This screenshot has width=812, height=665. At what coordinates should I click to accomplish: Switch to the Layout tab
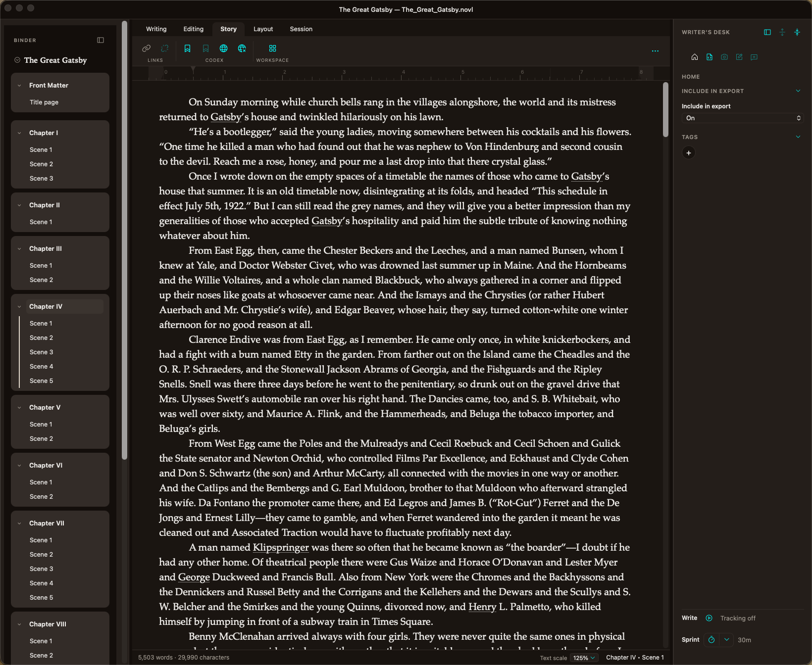point(263,29)
